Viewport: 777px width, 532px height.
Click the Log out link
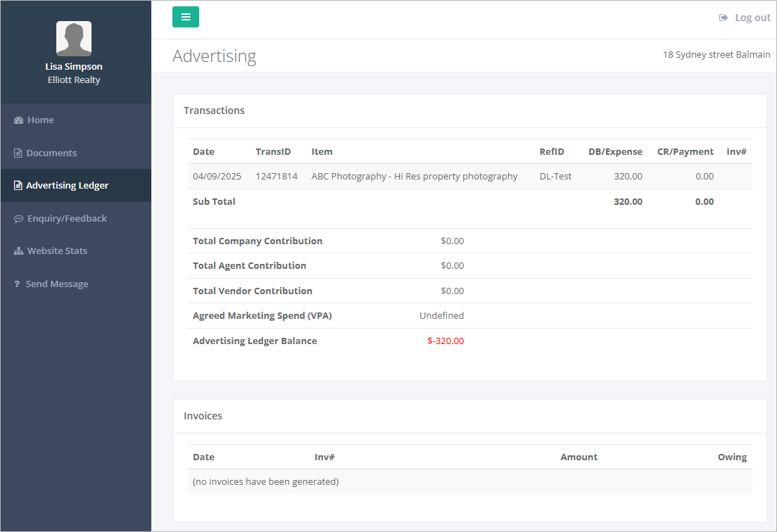click(x=752, y=17)
